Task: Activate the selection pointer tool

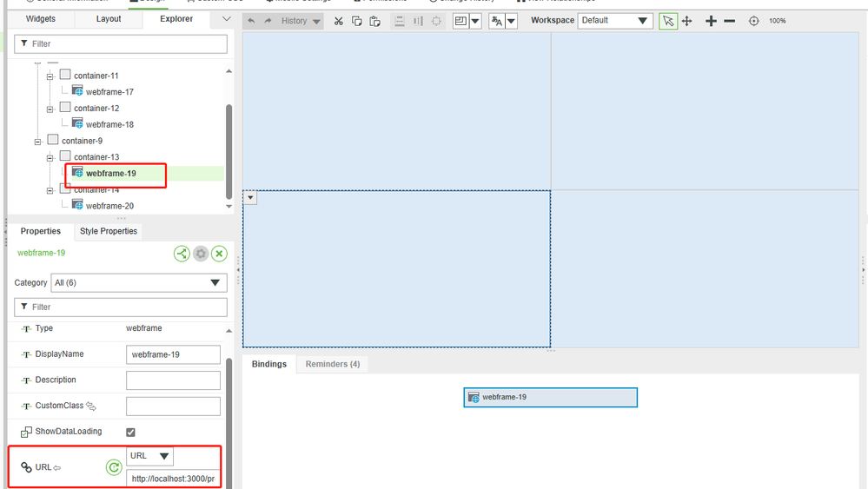Action: [668, 21]
